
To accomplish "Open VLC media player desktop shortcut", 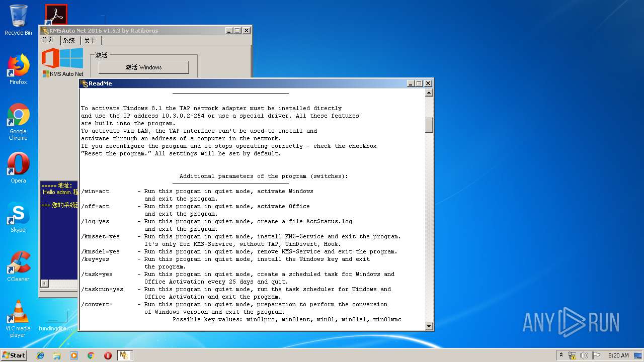I will click(18, 319).
